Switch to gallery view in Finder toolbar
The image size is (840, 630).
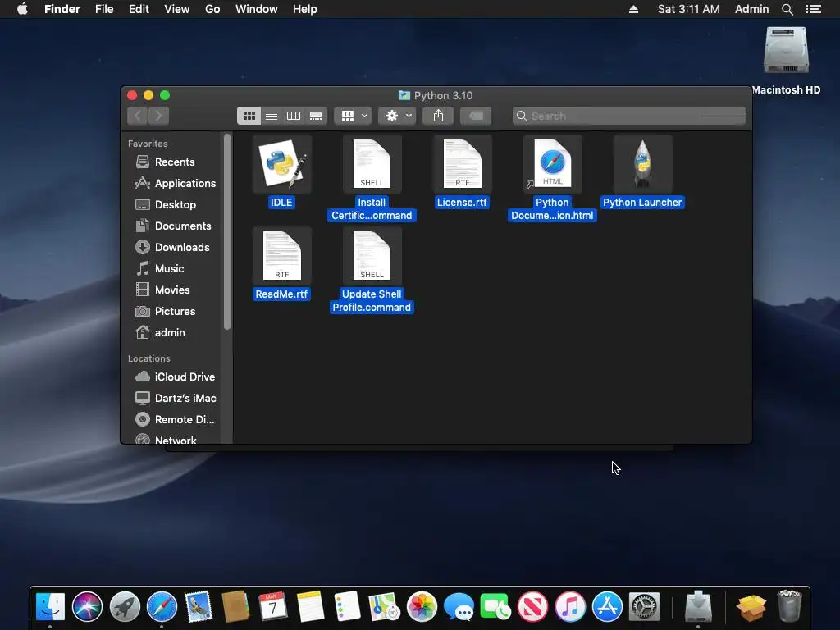(316, 116)
